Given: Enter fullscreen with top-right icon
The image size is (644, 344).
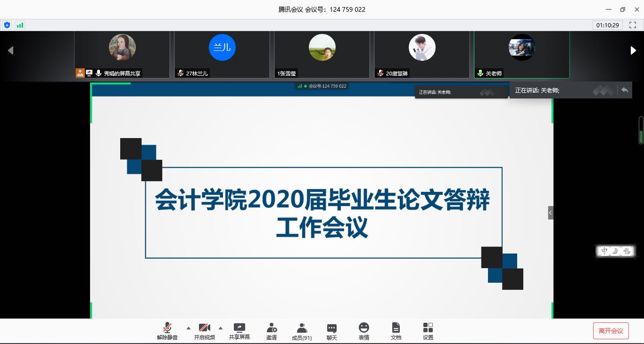Looking at the screenshot, I should 632,25.
